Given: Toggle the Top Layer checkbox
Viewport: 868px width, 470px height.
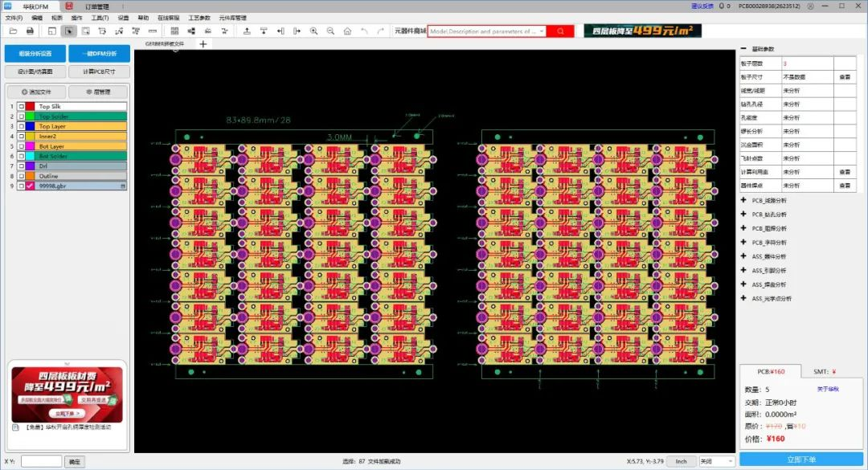Looking at the screenshot, I should pos(20,126).
